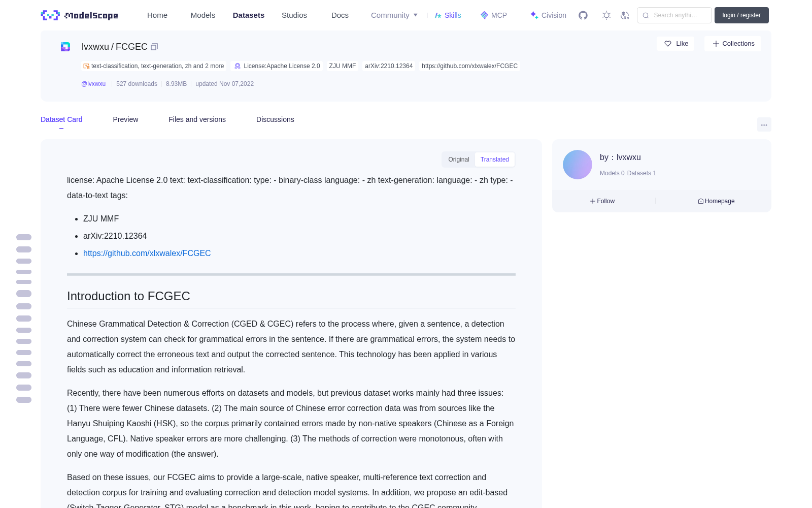Click the '527 downloads' text

[x=137, y=84]
